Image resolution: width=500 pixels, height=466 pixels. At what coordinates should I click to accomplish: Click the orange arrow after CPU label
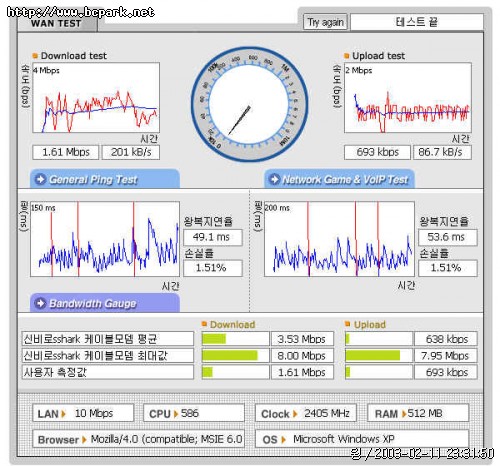tap(176, 414)
